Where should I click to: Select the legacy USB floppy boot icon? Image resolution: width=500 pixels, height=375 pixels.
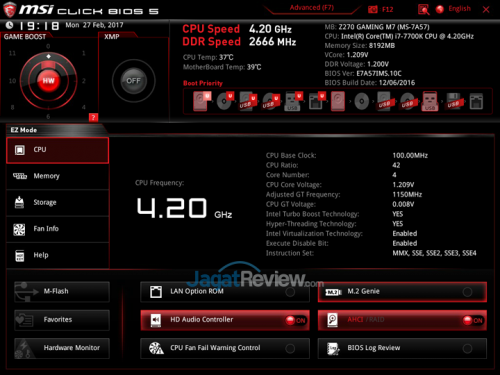pos(454,101)
